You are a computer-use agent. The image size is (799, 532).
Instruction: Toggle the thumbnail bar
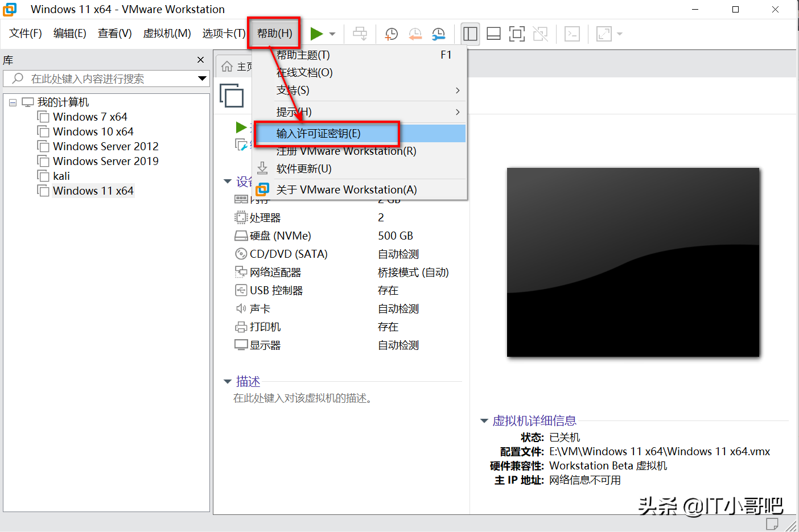[493, 34]
